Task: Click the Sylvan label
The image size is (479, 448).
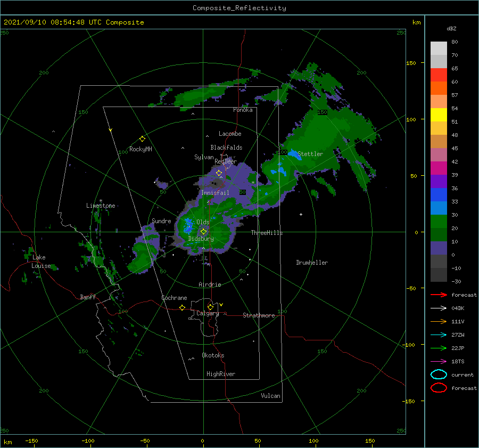Action: (x=204, y=157)
